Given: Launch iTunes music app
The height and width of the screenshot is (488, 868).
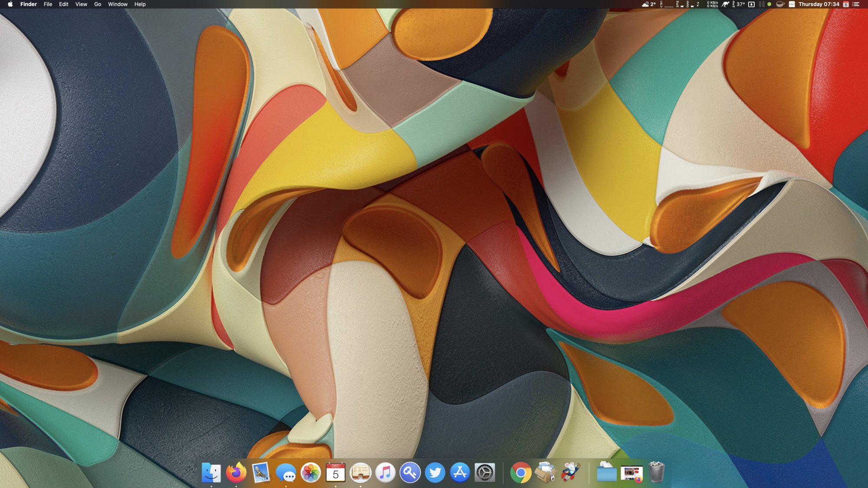Looking at the screenshot, I should tap(385, 472).
